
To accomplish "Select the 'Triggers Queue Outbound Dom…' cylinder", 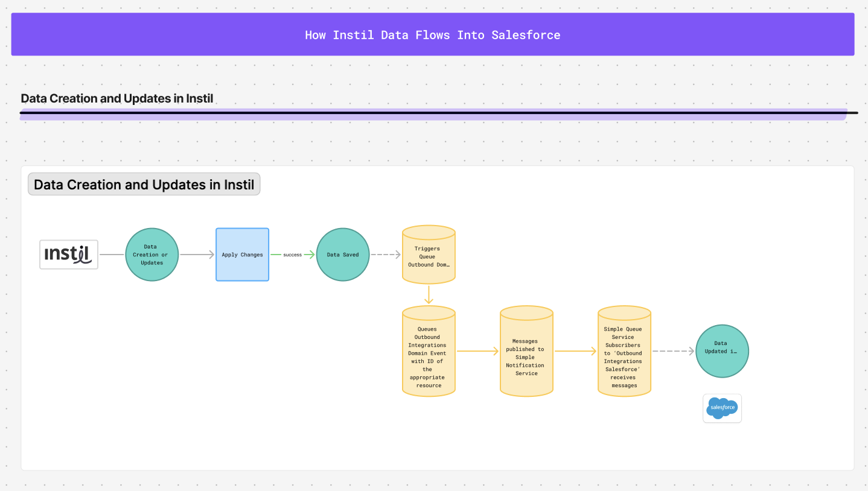I will coord(429,255).
